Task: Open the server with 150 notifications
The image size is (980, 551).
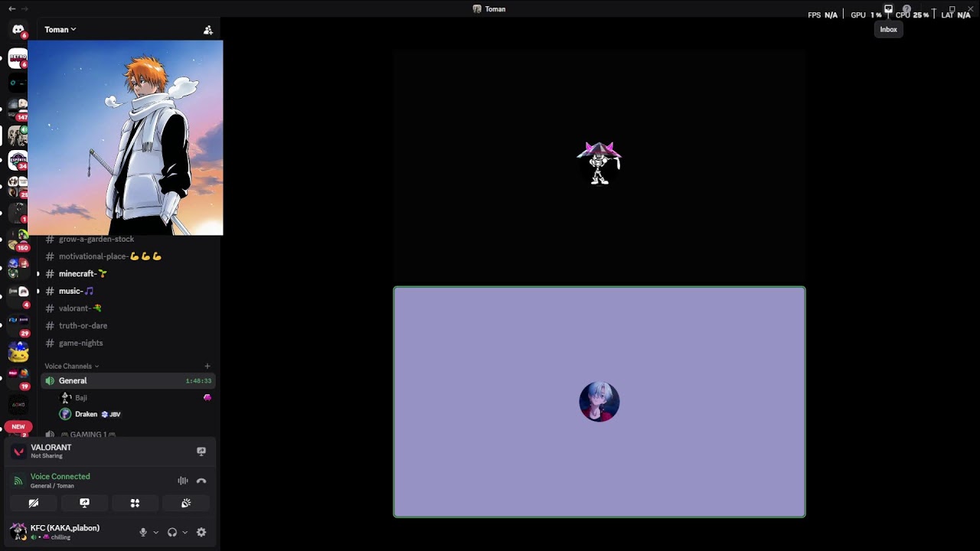Action: (18, 240)
